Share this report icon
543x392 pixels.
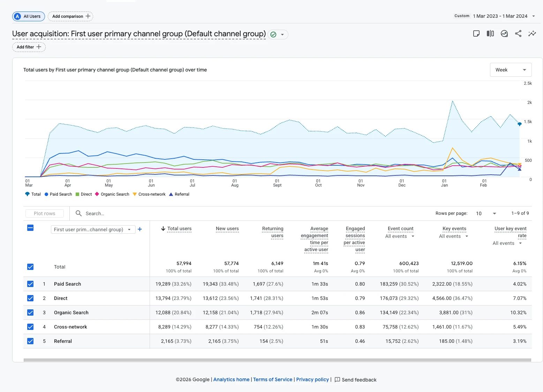click(518, 33)
